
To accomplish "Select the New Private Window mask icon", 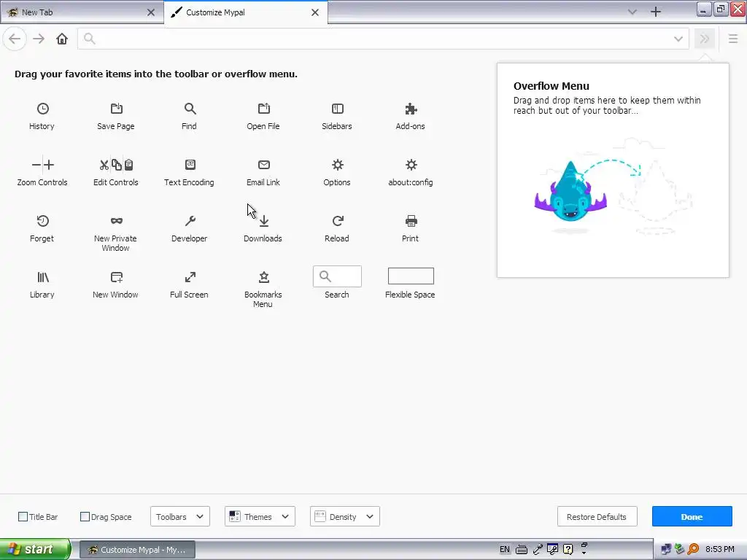I will (116, 221).
